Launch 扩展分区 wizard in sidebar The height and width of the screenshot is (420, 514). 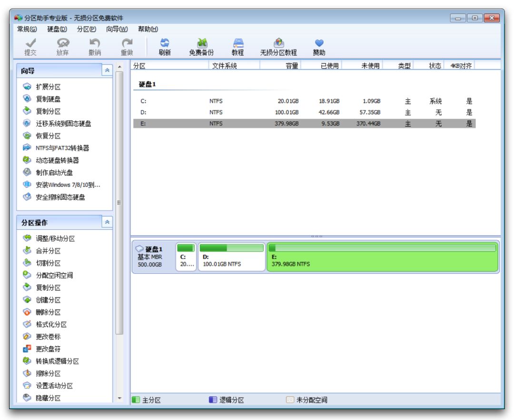[x=48, y=87]
